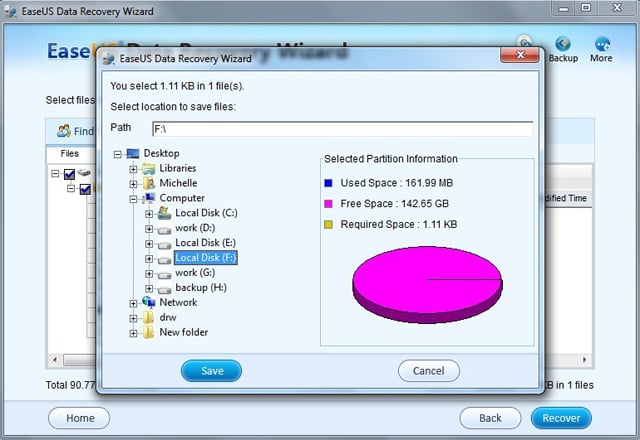Select the Network label in tree
The height and width of the screenshot is (440, 640).
(178, 302)
